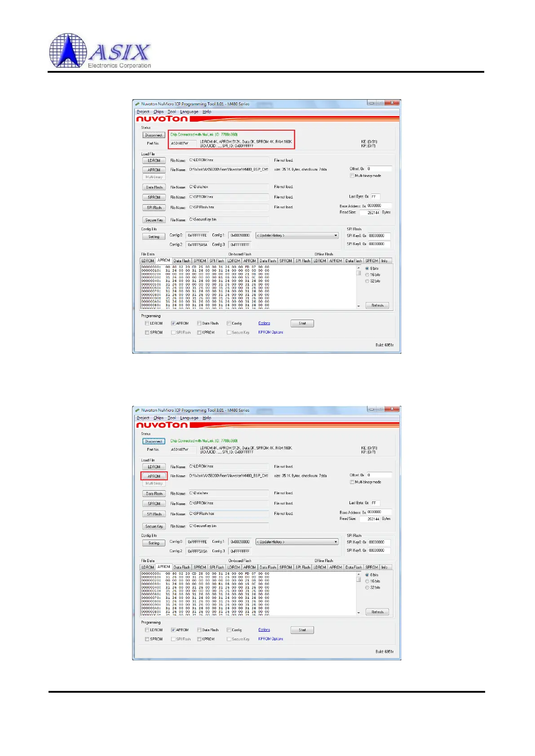Screen dimensions: 535x756
Task: Uncheck Programming APROM checkbox in the upper window
Action: 173,323
